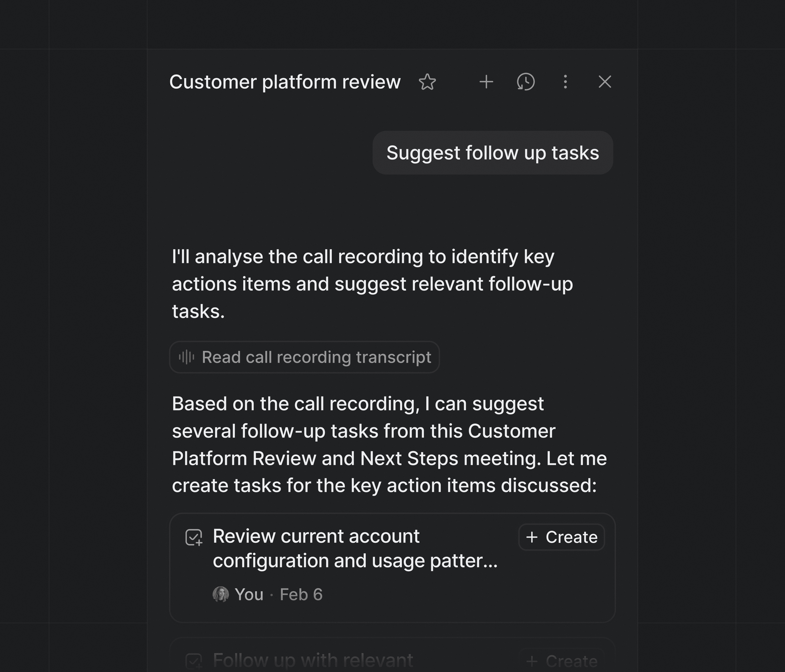This screenshot has width=785, height=672.
Task: Click the assignee avatar next to You
Action: pos(221,594)
